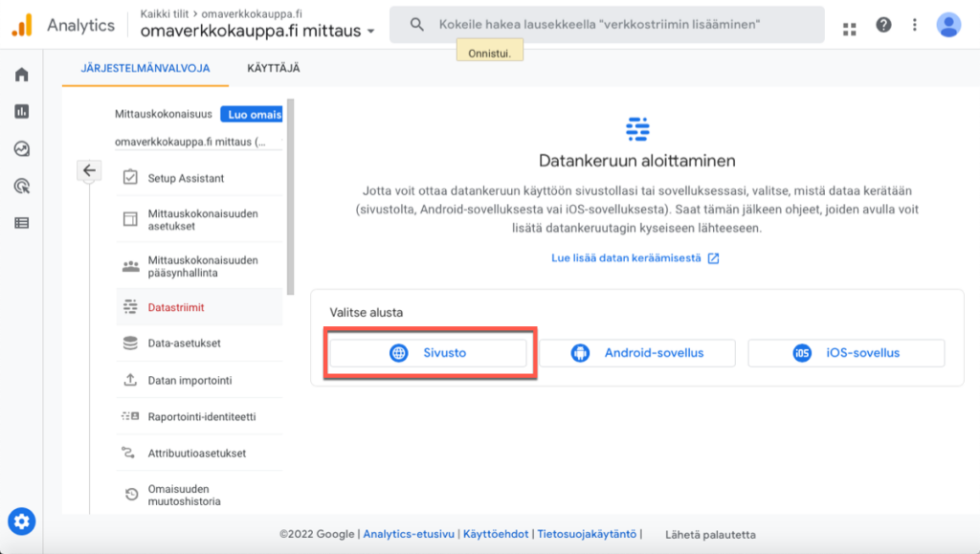Expand the omaverkkokauppa.fi mittaus account selector
The image size is (980, 554).
pos(256,31)
